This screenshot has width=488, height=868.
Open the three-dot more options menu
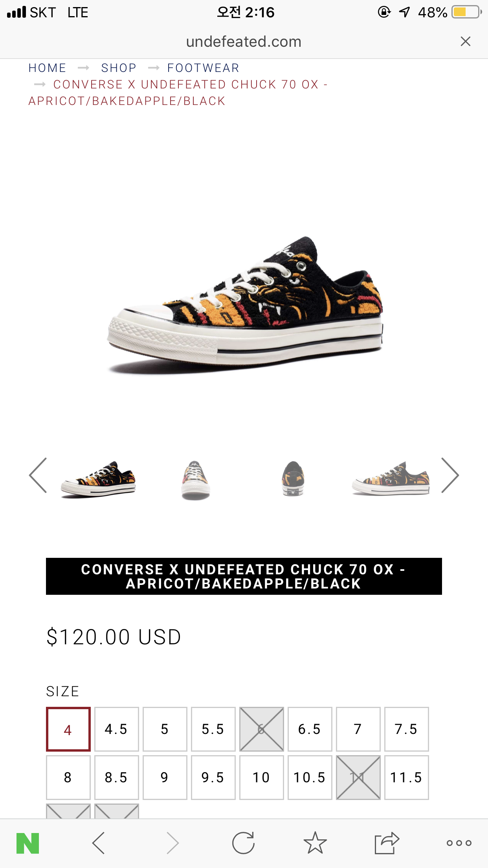click(459, 843)
